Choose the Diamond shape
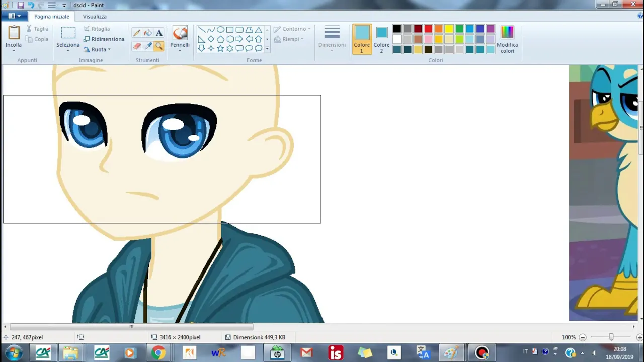The width and height of the screenshot is (644, 362). [x=211, y=39]
